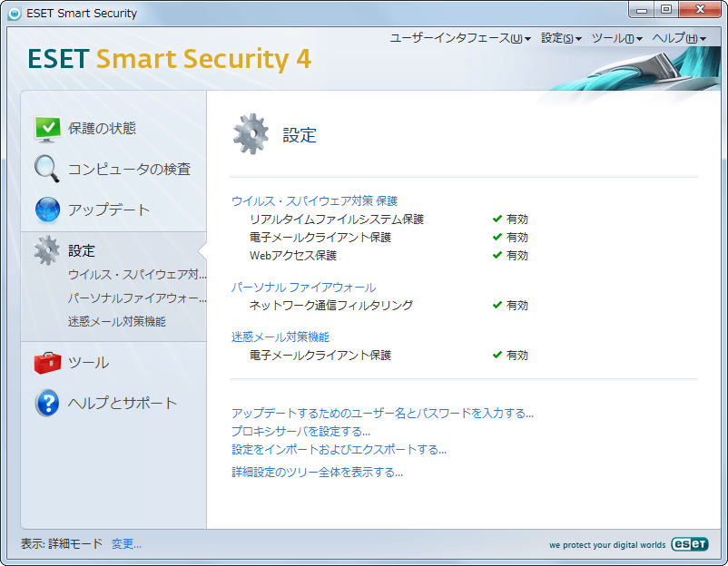
Task: Click 有効 status for リアルタイムファイルシステム保護
Action: click(517, 219)
